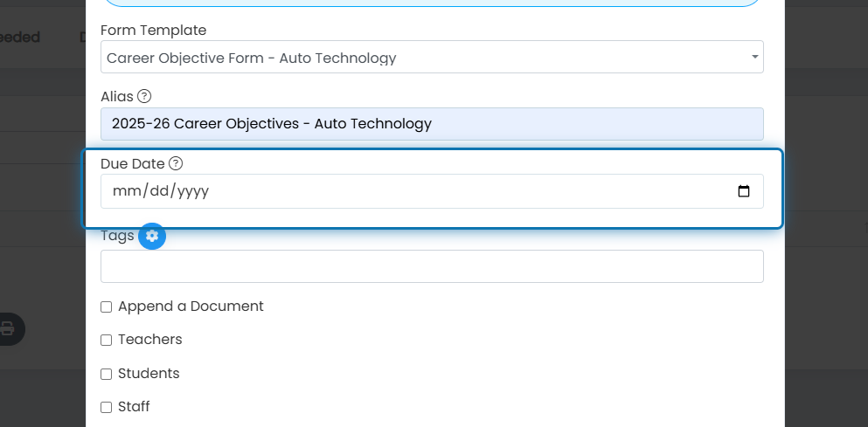Select the dd day segment of Due Date

click(x=159, y=191)
